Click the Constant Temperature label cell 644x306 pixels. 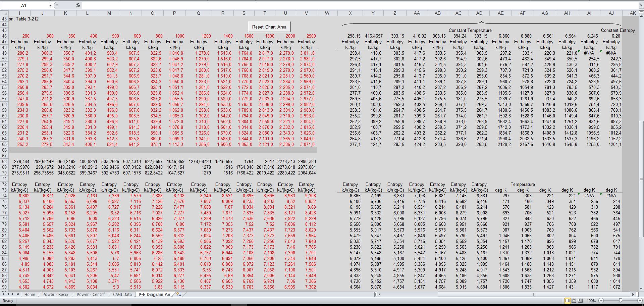[470, 30]
